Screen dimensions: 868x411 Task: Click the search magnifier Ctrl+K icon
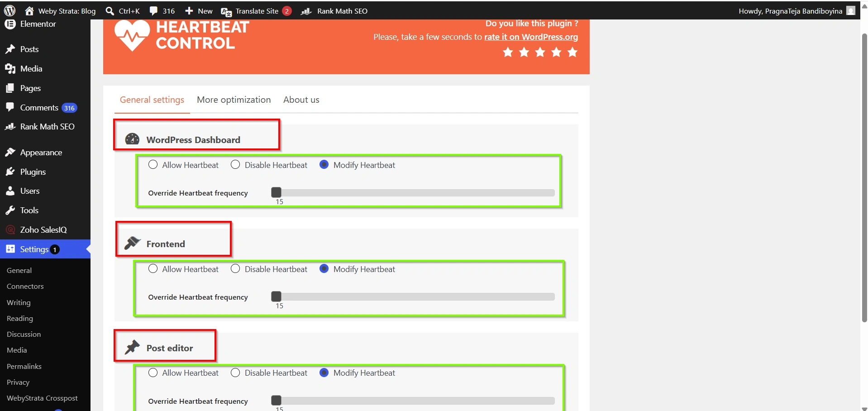[x=110, y=11]
